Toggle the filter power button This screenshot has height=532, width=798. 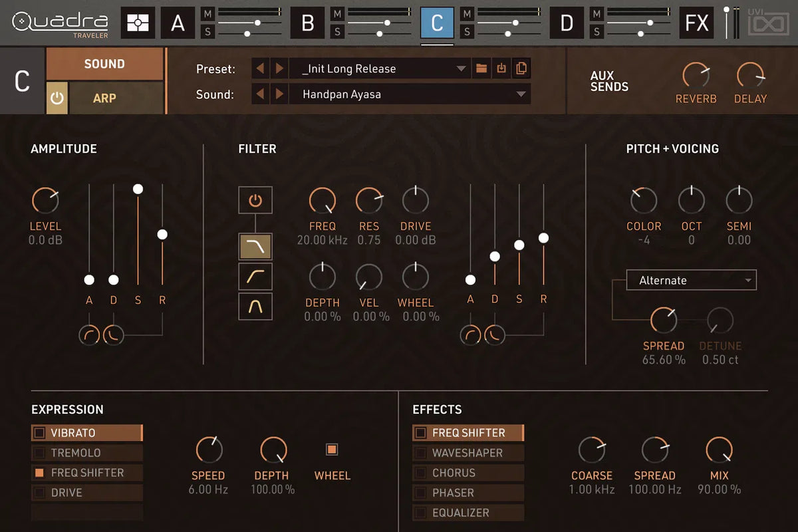tap(255, 199)
